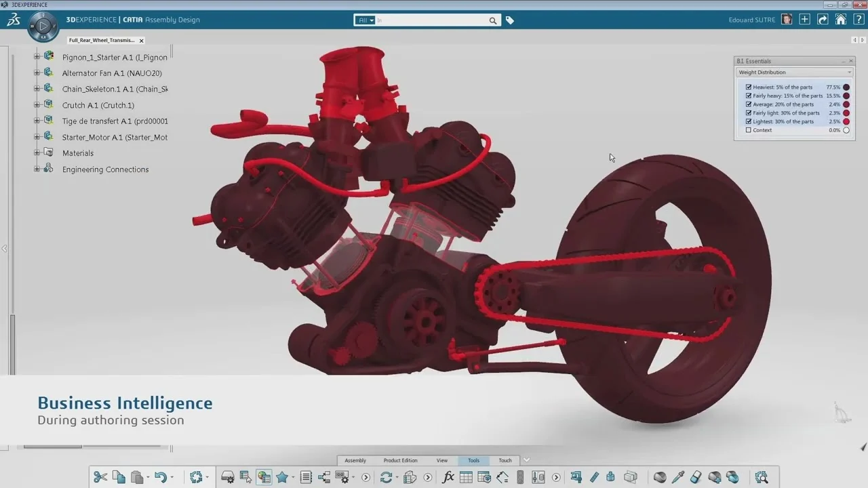Close the Full_Rear_Wheel_Transmis... tab
Image resolution: width=868 pixels, height=488 pixels.
click(142, 41)
